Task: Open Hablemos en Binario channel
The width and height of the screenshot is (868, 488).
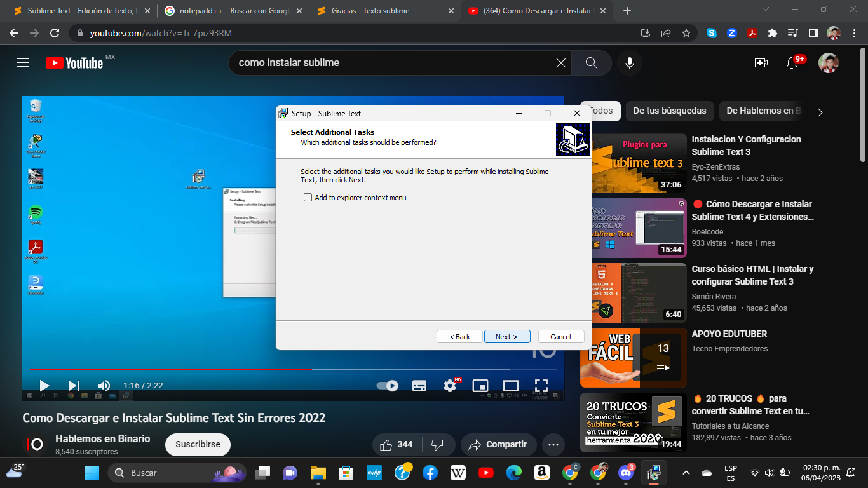Action: point(103,438)
